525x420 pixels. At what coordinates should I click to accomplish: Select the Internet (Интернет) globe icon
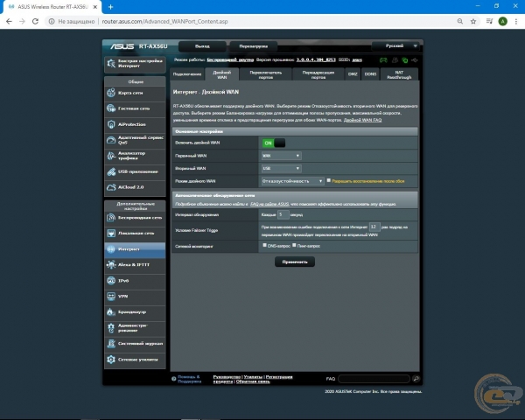pyautogui.click(x=111, y=249)
